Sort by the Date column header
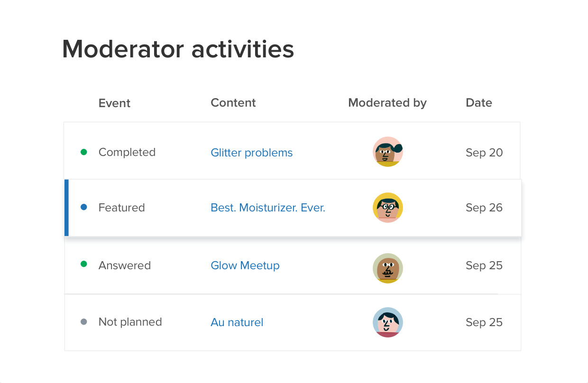 click(x=479, y=103)
